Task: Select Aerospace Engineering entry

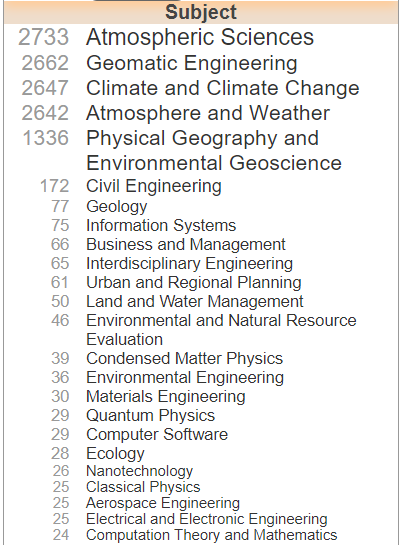Action: (x=163, y=503)
